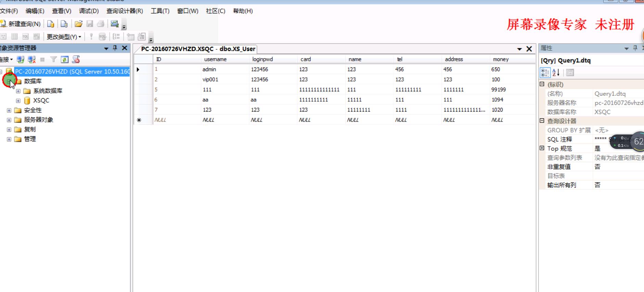Screen dimensions: 644x292
Task: Show the Diagram pane icon
Action: click(x=3, y=37)
